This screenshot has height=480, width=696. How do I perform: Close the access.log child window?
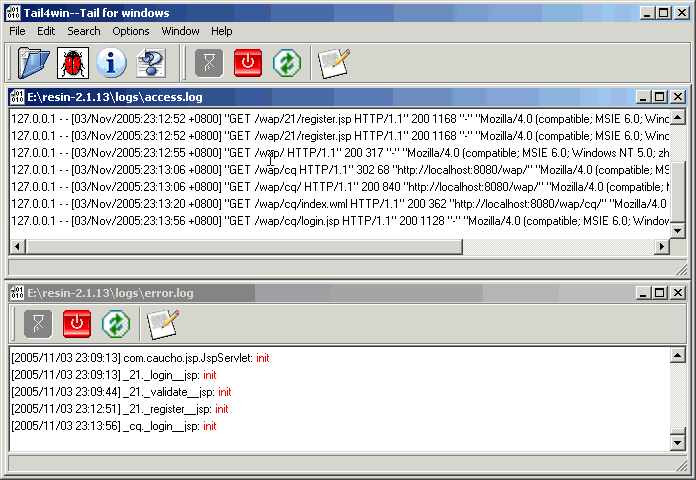pyautogui.click(x=678, y=97)
